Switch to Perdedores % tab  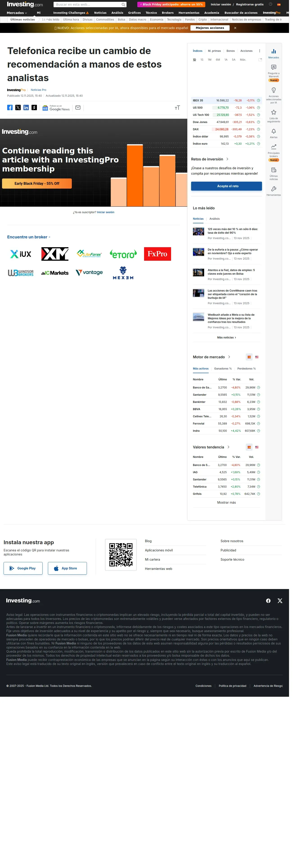[x=246, y=369]
